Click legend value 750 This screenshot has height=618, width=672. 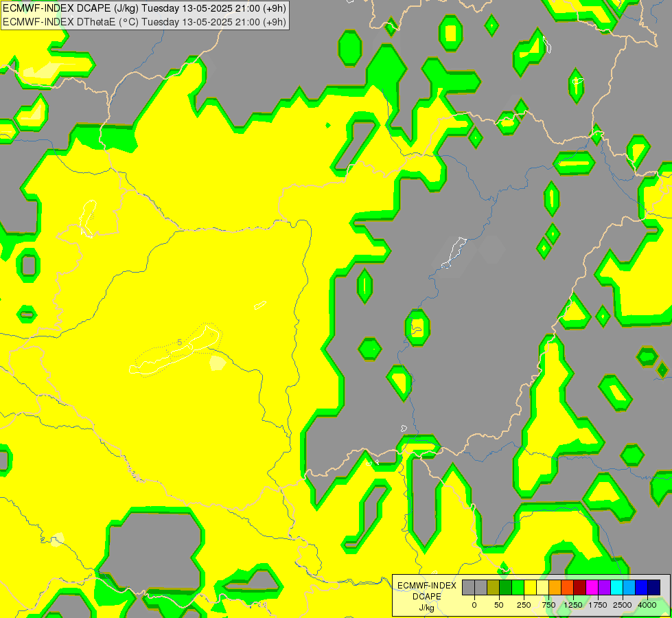pyautogui.click(x=548, y=605)
